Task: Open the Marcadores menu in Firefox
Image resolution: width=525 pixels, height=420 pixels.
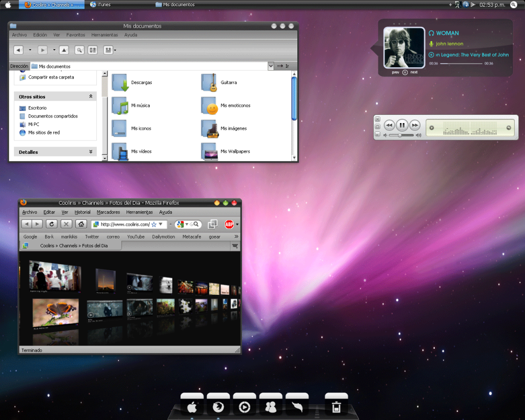Action: [x=108, y=212]
